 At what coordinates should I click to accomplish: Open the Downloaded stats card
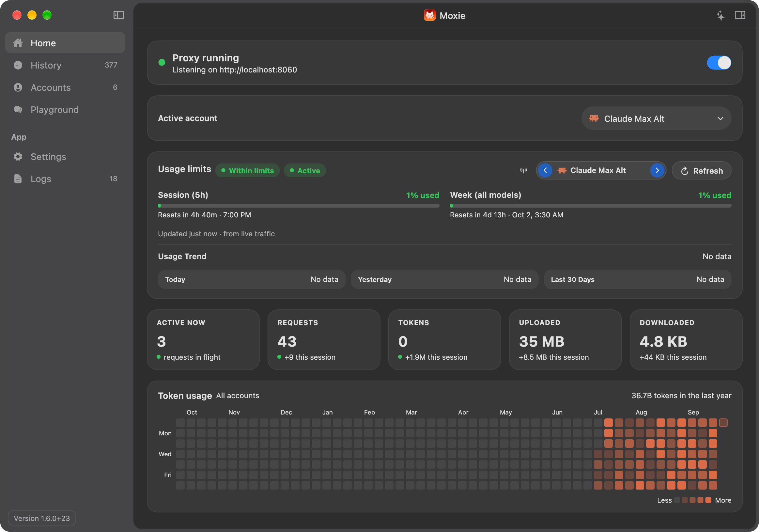[x=686, y=339]
